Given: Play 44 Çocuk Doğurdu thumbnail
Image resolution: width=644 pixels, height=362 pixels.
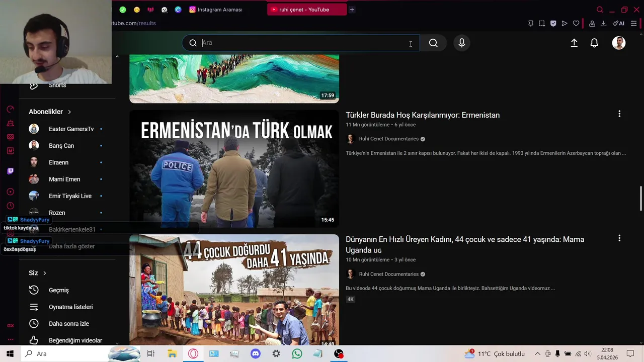Looking at the screenshot, I should tap(234, 290).
